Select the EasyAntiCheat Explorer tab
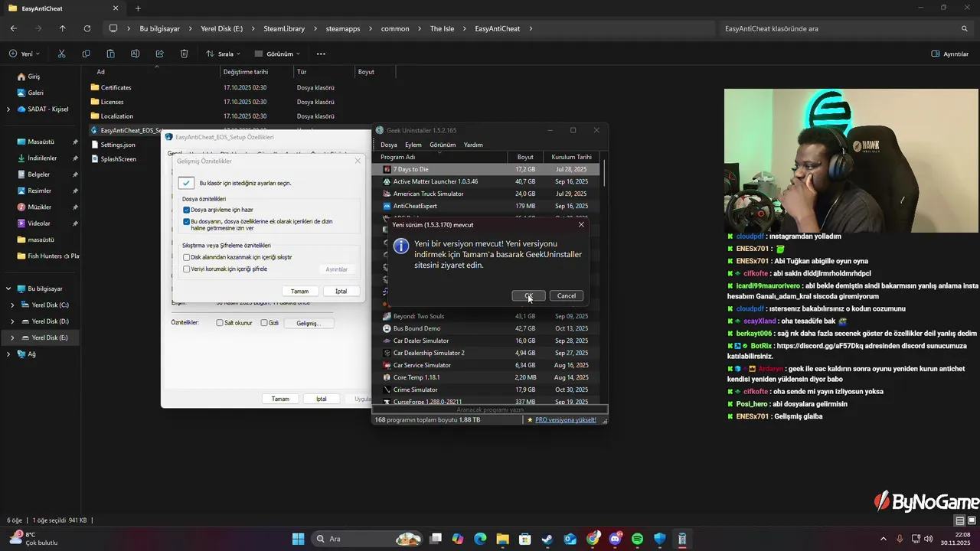 [x=63, y=8]
